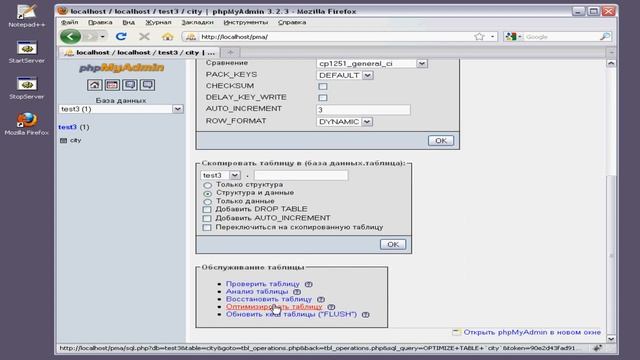Open help icon next to Обновить кеш таблицы

pos(365,315)
